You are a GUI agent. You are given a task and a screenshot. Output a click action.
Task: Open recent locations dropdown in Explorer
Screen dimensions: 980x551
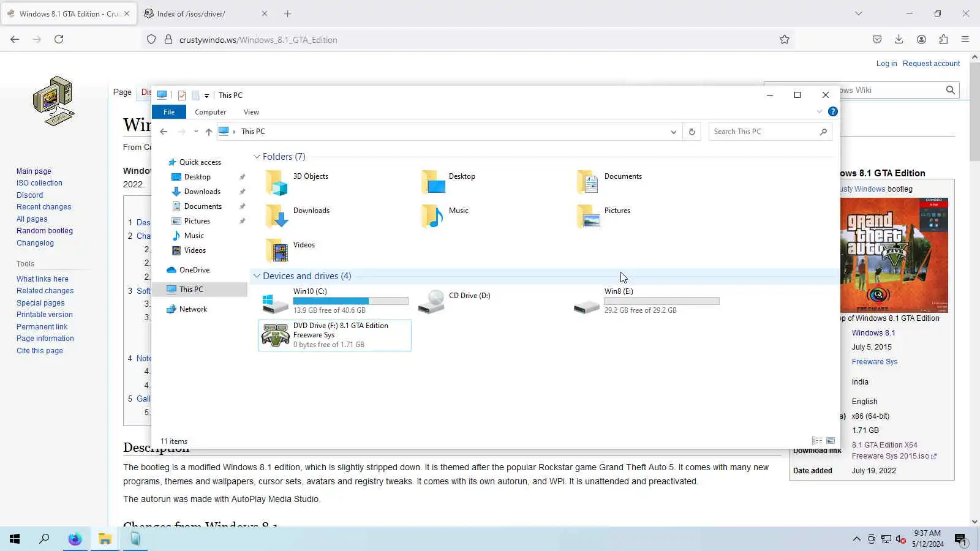coord(196,132)
